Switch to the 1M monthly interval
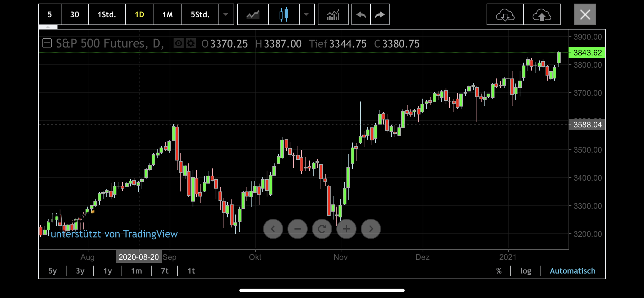This screenshot has height=298, width=644. click(167, 14)
